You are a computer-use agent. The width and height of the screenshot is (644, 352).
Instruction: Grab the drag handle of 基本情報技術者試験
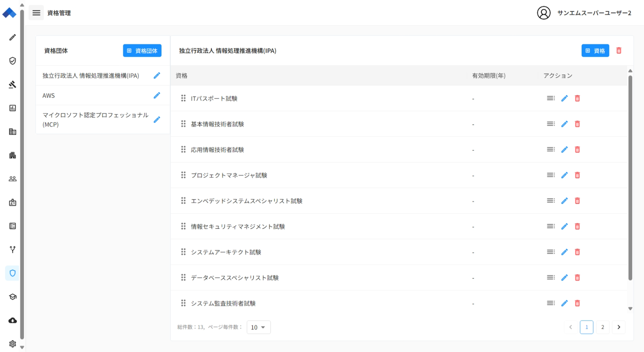(x=183, y=124)
